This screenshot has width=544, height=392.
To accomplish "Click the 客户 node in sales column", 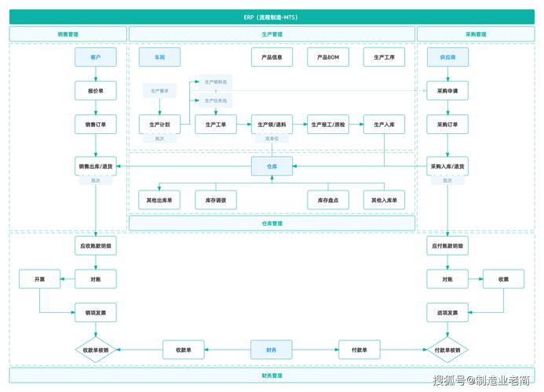I will click(96, 57).
